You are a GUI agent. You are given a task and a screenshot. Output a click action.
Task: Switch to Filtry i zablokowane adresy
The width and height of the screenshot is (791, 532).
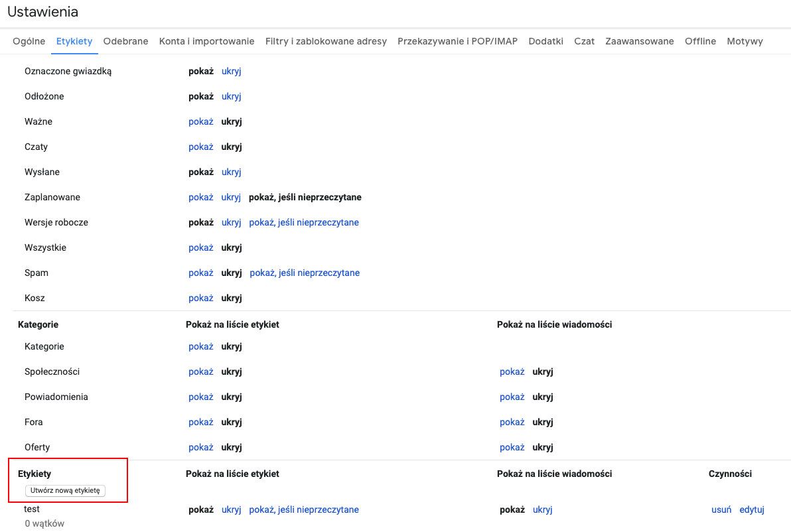[324, 41]
